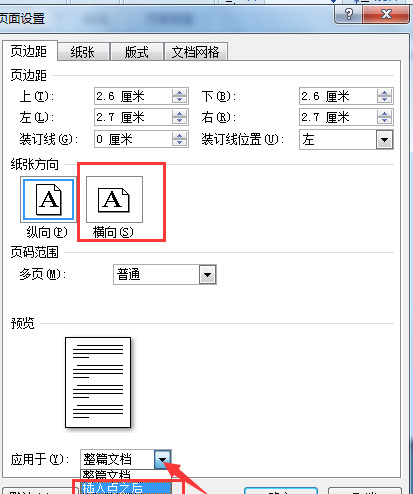
Task: Switch to the 纸张 tab
Action: pyautogui.click(x=83, y=52)
